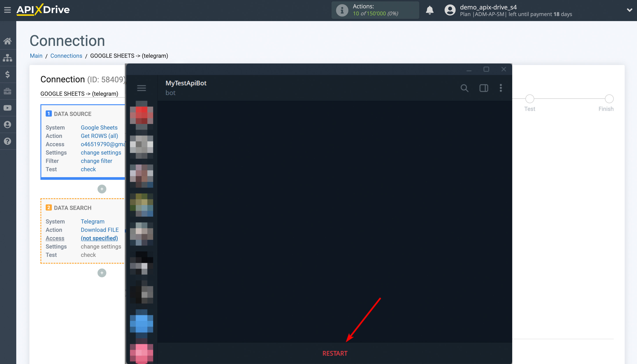The image size is (637, 364).
Task: Open the help question-mark icon in sidebar
Action: pyautogui.click(x=8, y=141)
